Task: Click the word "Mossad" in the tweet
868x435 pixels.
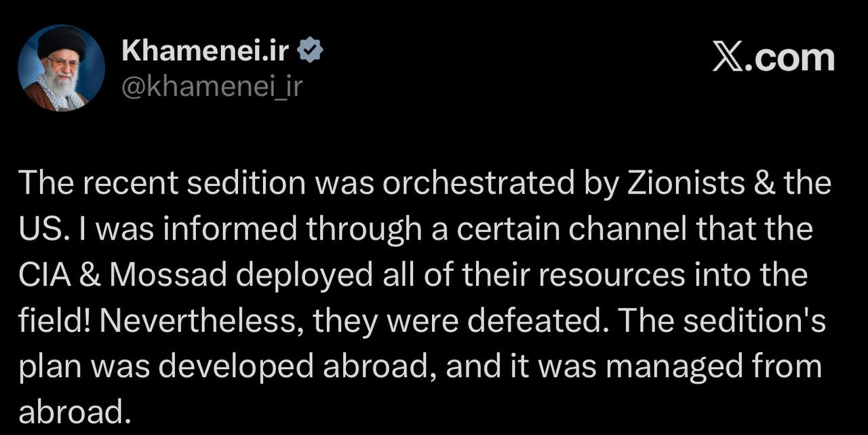Action: coord(164,275)
